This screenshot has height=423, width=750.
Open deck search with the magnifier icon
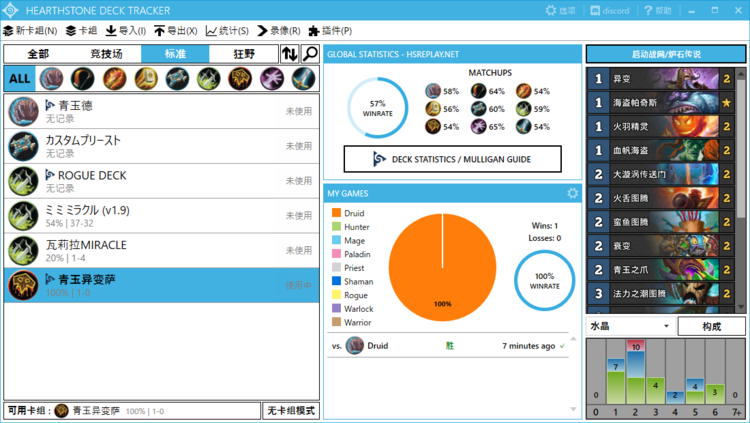pyautogui.click(x=310, y=54)
